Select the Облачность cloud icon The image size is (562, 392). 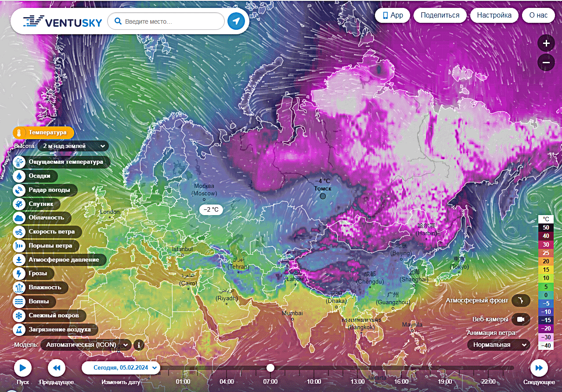coord(19,218)
